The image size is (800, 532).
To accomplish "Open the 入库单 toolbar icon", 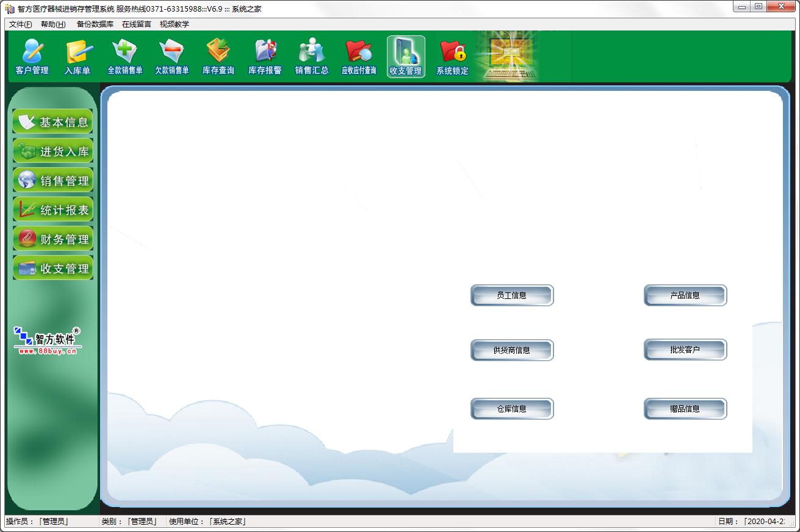I will 77,57.
